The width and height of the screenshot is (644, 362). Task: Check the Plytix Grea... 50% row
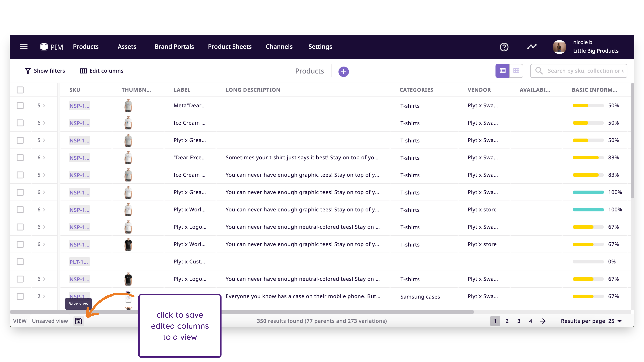tap(20, 140)
